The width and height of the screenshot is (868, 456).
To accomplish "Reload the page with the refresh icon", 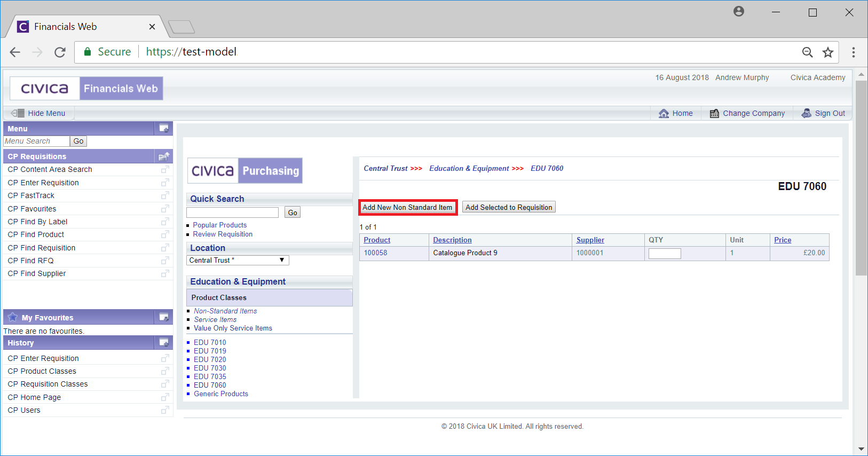I will click(x=60, y=52).
